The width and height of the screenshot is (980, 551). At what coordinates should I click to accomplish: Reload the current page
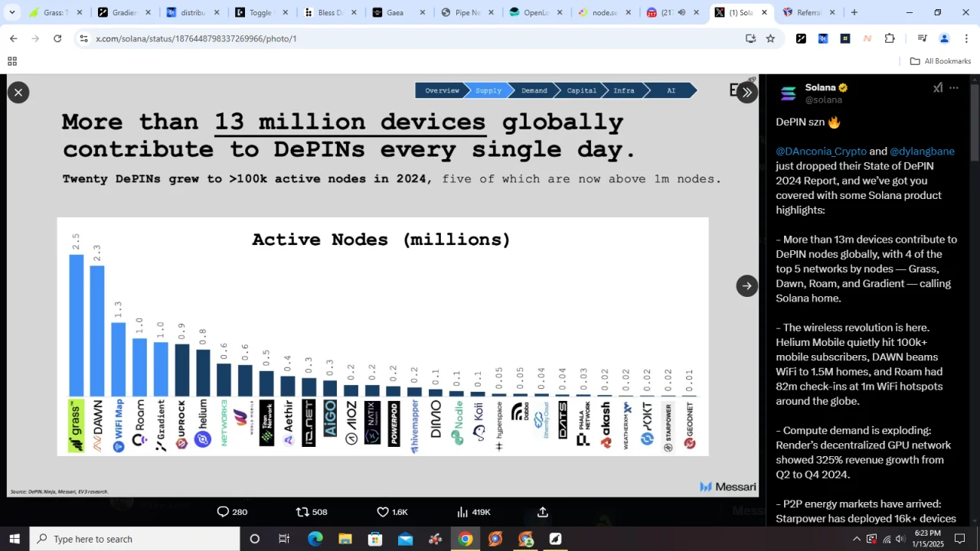coord(57,38)
